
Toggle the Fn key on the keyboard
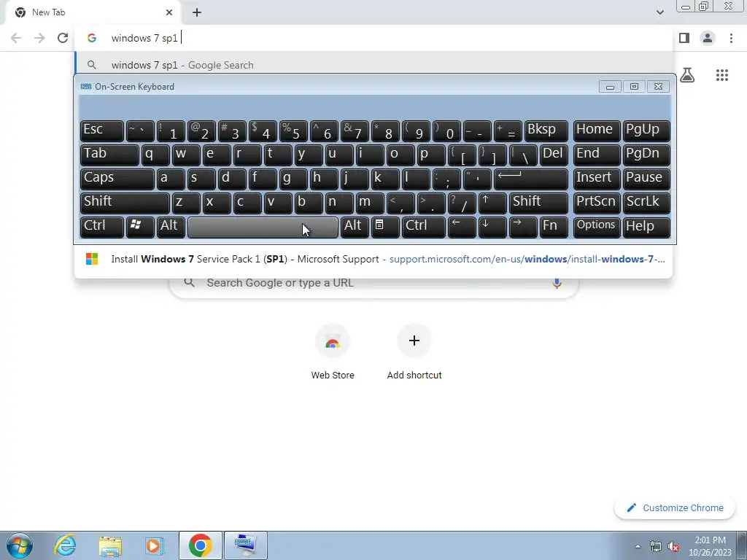[554, 227]
